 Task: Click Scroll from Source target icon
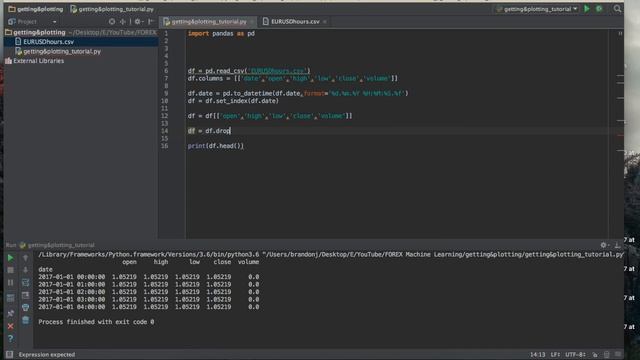click(x=112, y=22)
